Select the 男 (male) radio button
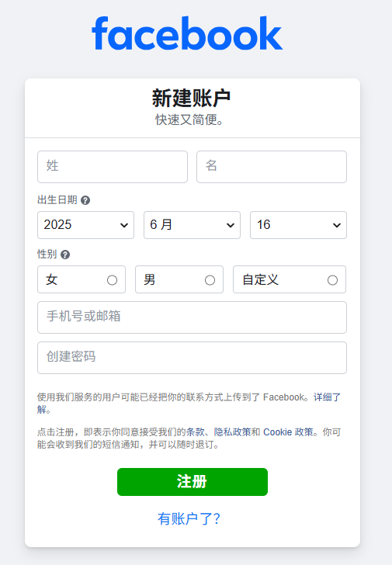The image size is (392, 565). tap(210, 280)
